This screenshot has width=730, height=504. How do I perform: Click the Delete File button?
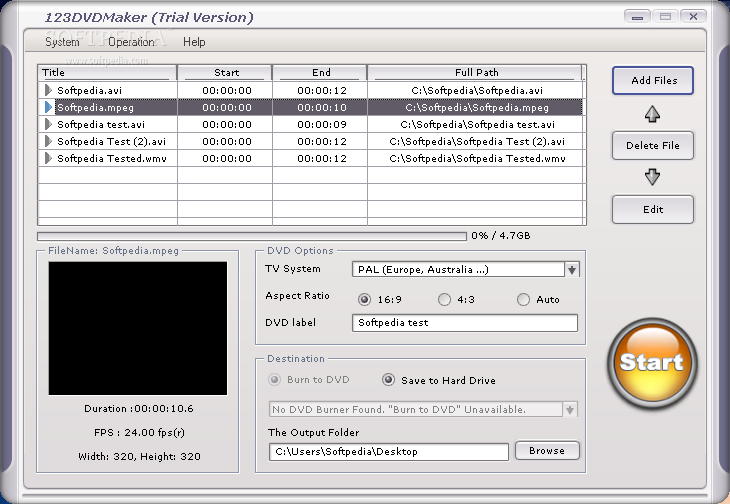pyautogui.click(x=653, y=146)
